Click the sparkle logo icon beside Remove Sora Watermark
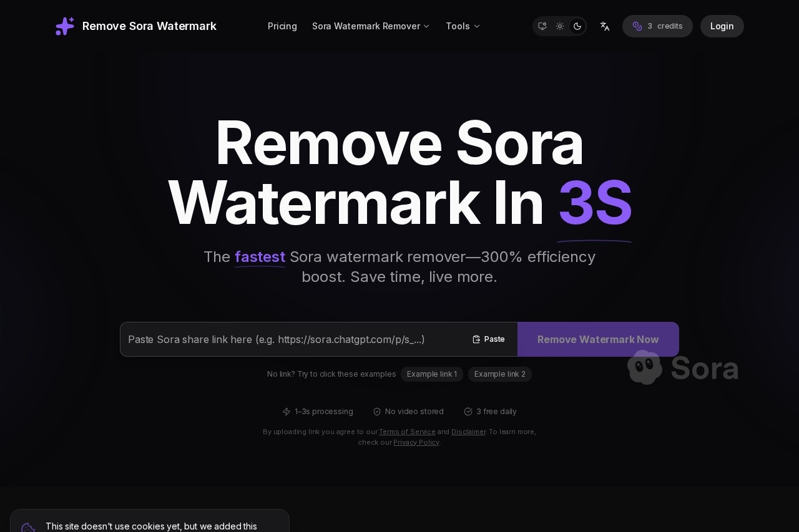Viewport: 799px width, 532px height. [65, 26]
